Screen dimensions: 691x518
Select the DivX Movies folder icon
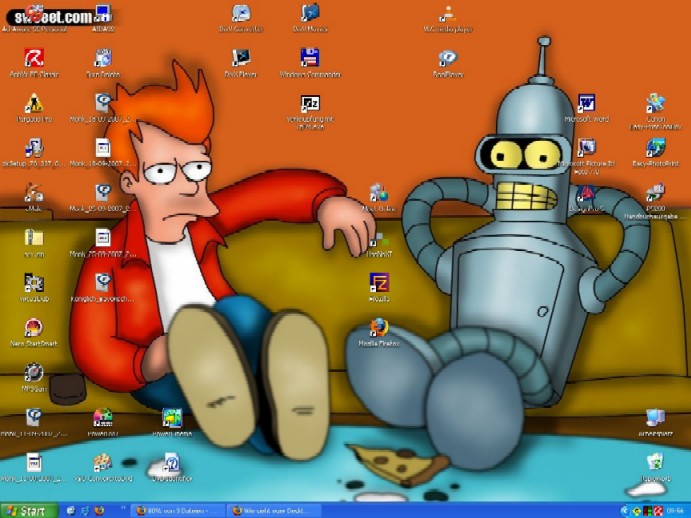pyautogui.click(x=310, y=18)
